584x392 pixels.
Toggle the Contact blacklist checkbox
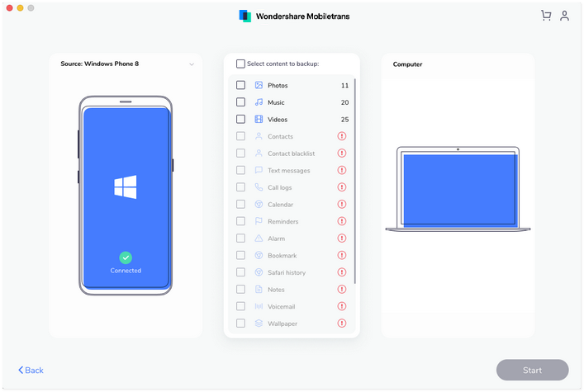(x=240, y=153)
